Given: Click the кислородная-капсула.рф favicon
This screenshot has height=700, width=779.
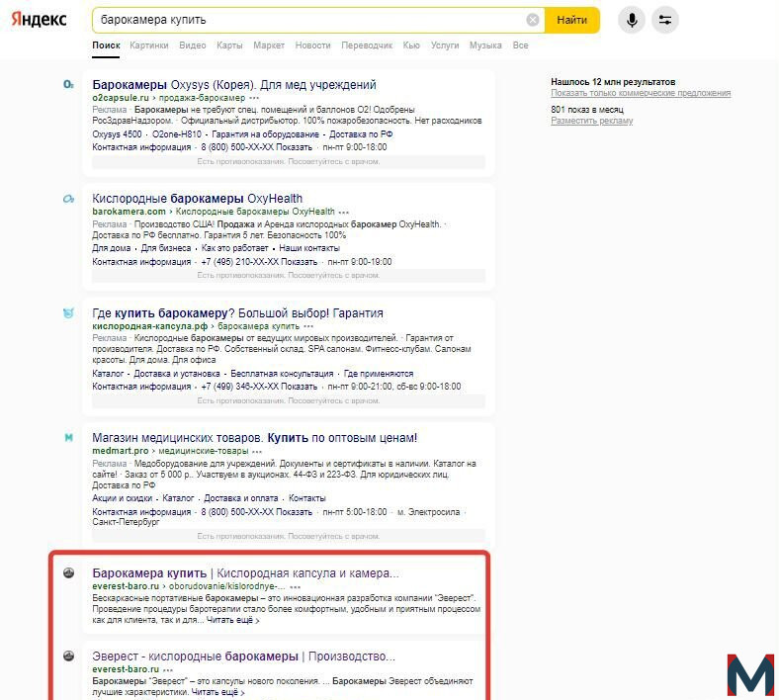Looking at the screenshot, I should tap(68, 313).
